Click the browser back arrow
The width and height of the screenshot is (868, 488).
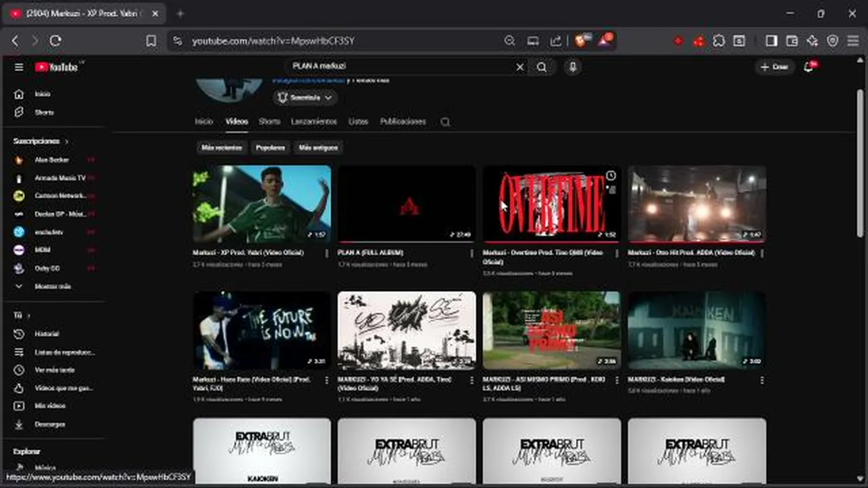point(15,41)
